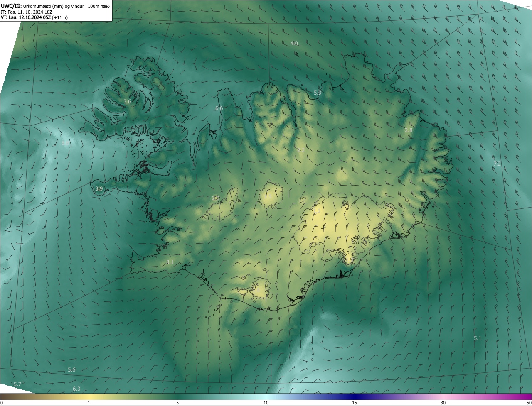Click the Westfjords value label "3.6"
532x406 pixels.
pos(127,101)
